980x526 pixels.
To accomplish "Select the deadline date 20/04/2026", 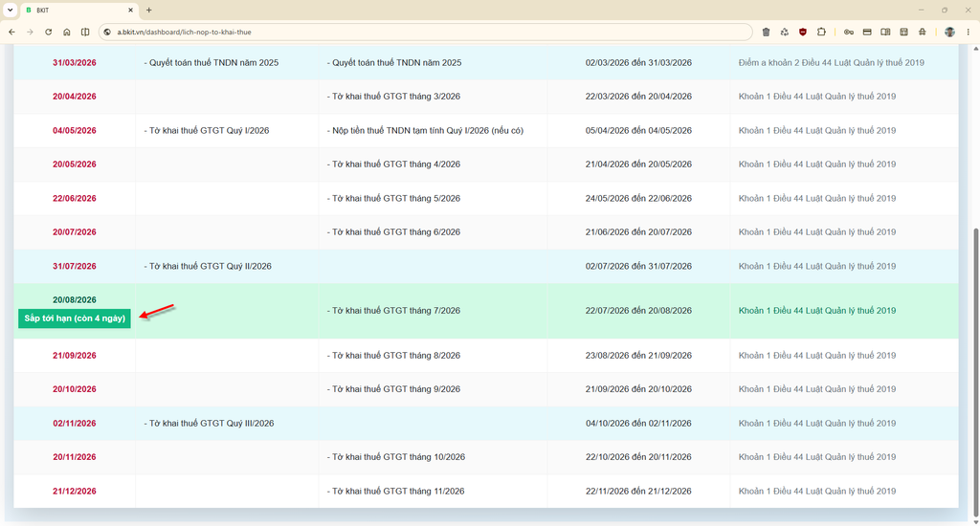I will coord(75,97).
